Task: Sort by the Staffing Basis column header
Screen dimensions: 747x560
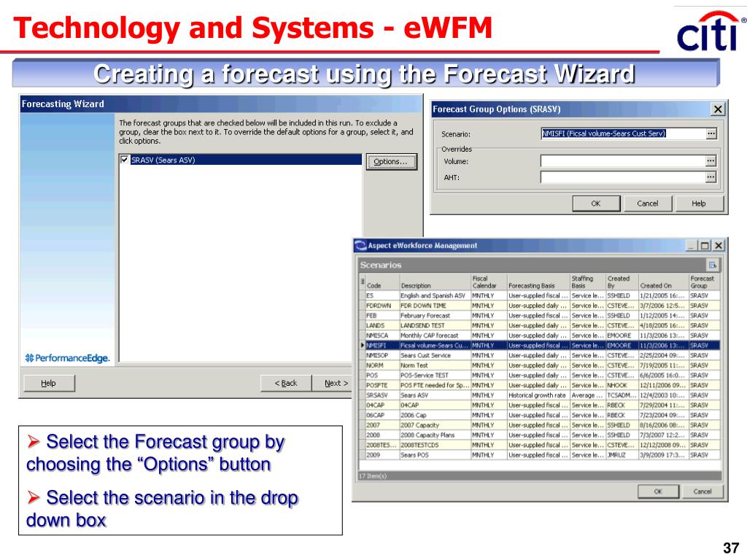Action: (x=589, y=282)
